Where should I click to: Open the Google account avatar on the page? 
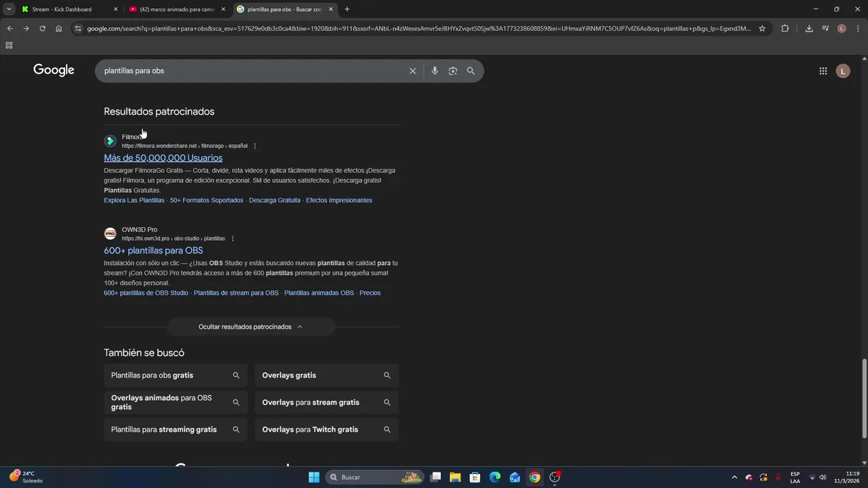[x=843, y=70]
